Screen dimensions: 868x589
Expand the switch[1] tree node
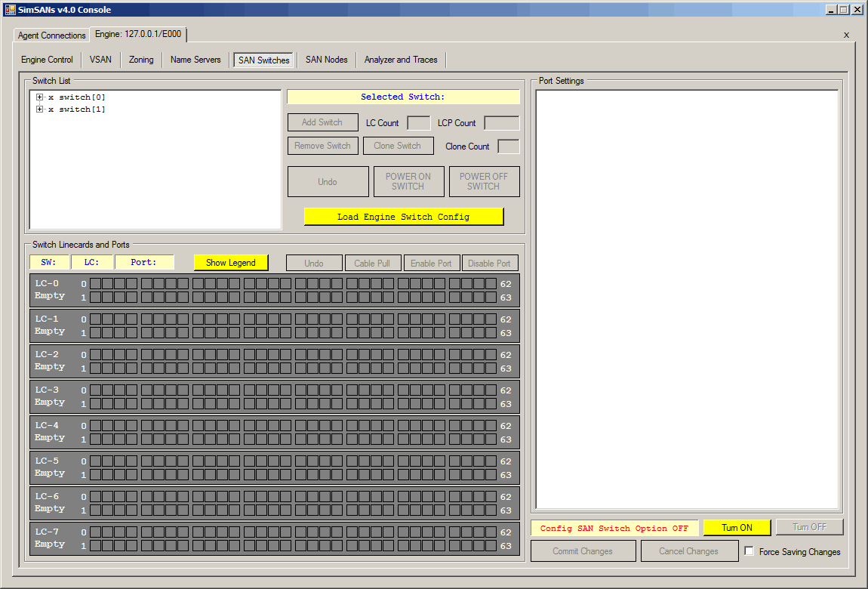40,109
